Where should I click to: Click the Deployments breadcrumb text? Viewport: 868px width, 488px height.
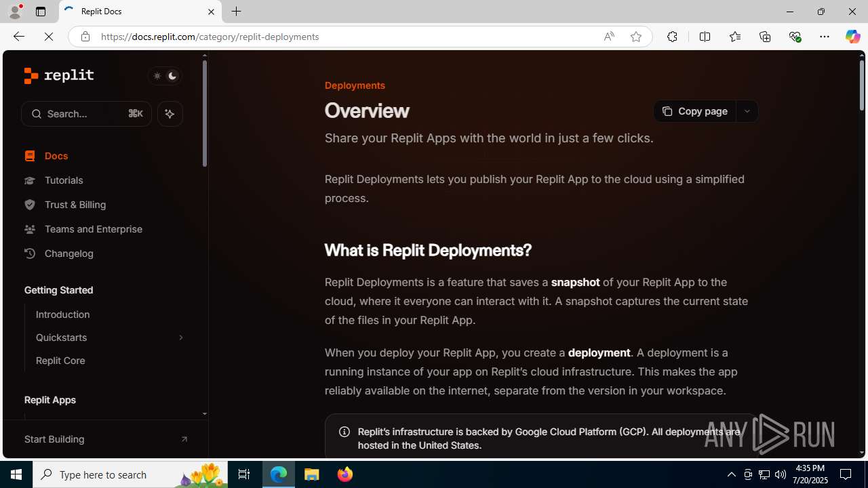click(x=355, y=85)
